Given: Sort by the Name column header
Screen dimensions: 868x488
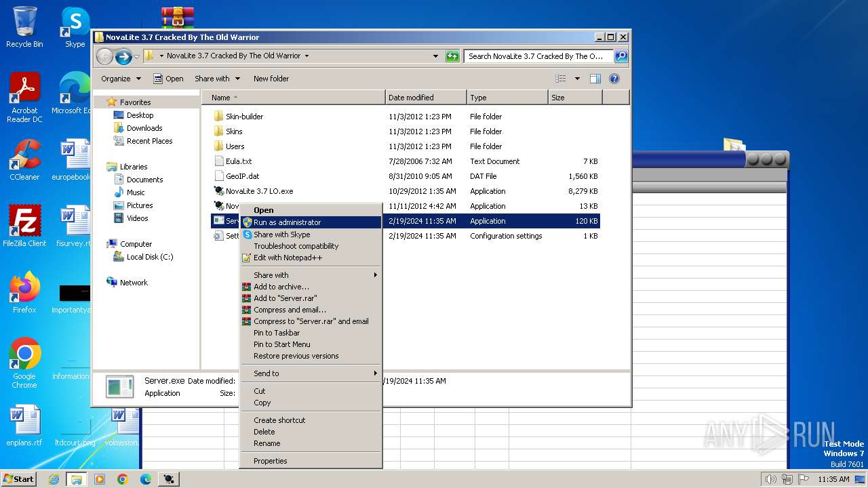Looking at the screenshot, I should point(294,98).
